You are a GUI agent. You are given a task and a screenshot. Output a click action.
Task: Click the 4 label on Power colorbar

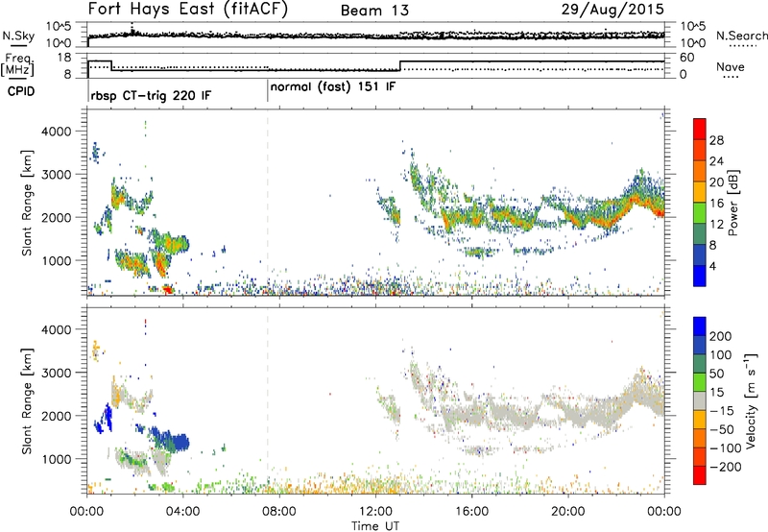(x=712, y=266)
